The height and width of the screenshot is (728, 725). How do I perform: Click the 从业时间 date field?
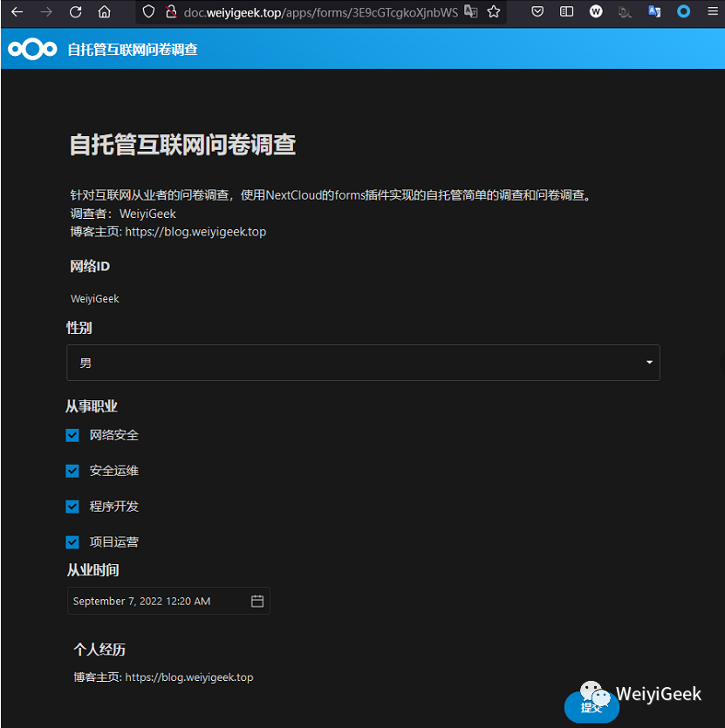coord(168,601)
